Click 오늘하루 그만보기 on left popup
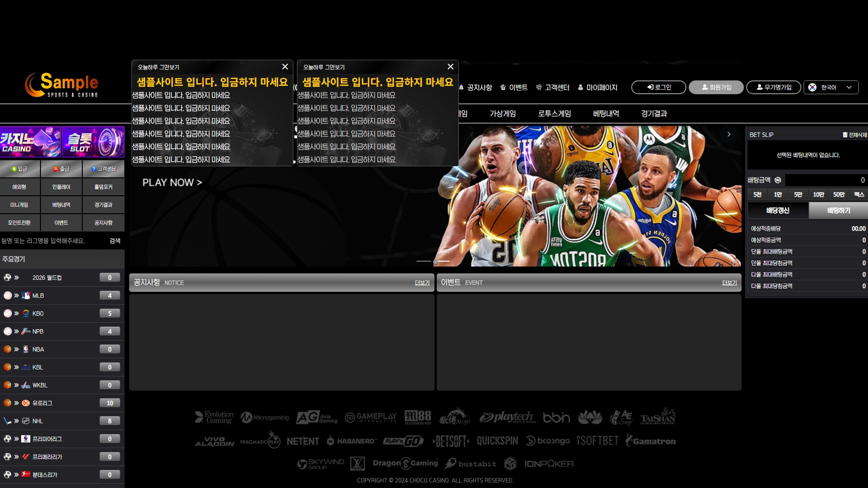The height and width of the screenshot is (488, 868). 159,67
